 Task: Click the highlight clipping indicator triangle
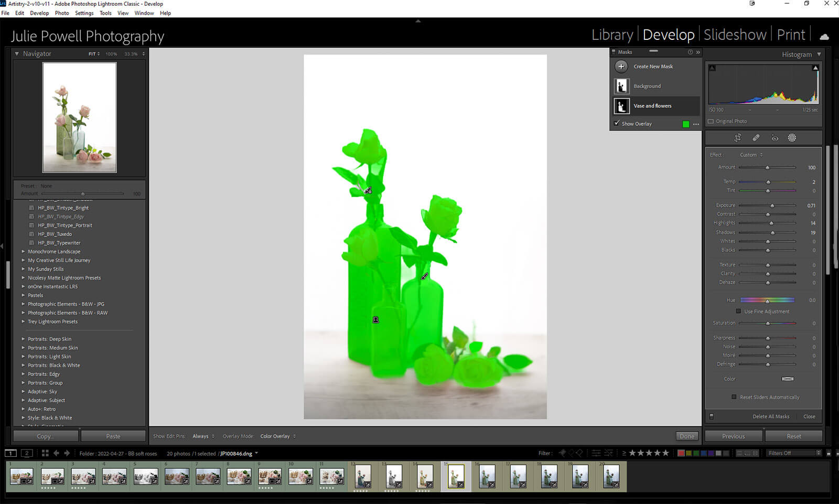point(815,68)
